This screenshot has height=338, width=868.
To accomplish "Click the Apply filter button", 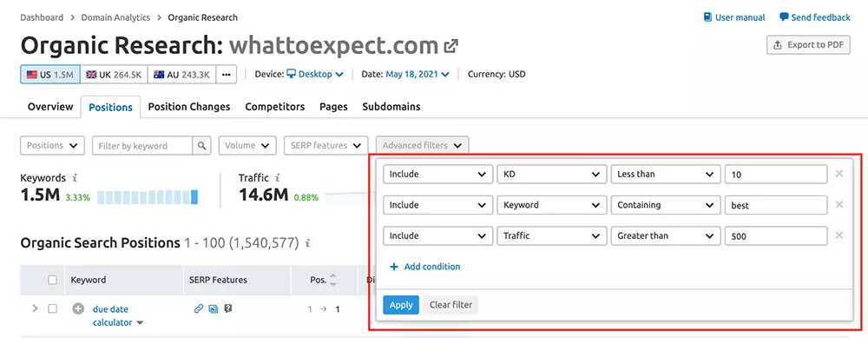I will pyautogui.click(x=401, y=305).
